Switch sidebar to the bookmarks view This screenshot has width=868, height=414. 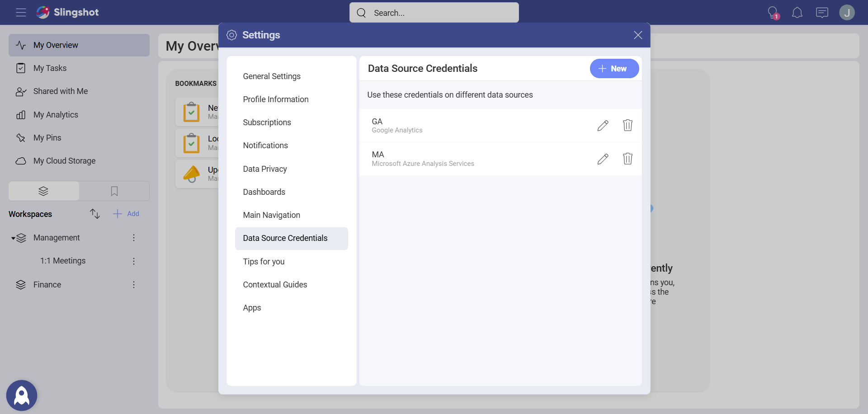pos(114,191)
